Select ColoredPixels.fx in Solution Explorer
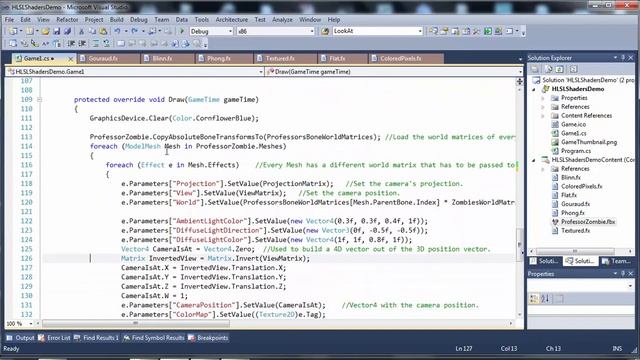640x360 pixels. (x=581, y=187)
